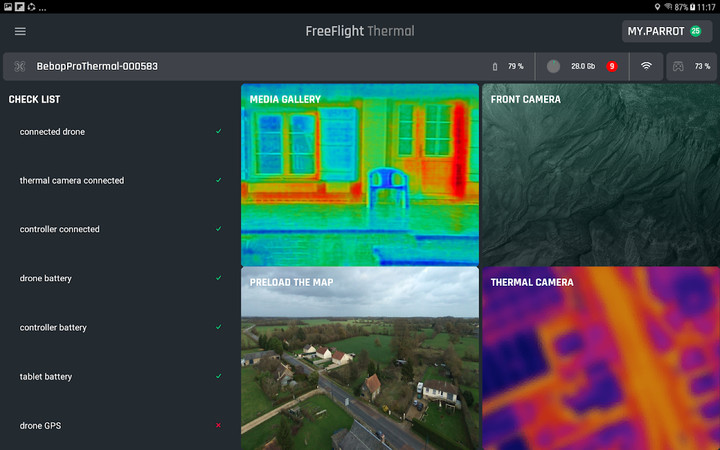Tap the 28.0 Gb storage value
Image resolution: width=720 pixels, height=450 pixels.
coord(583,67)
